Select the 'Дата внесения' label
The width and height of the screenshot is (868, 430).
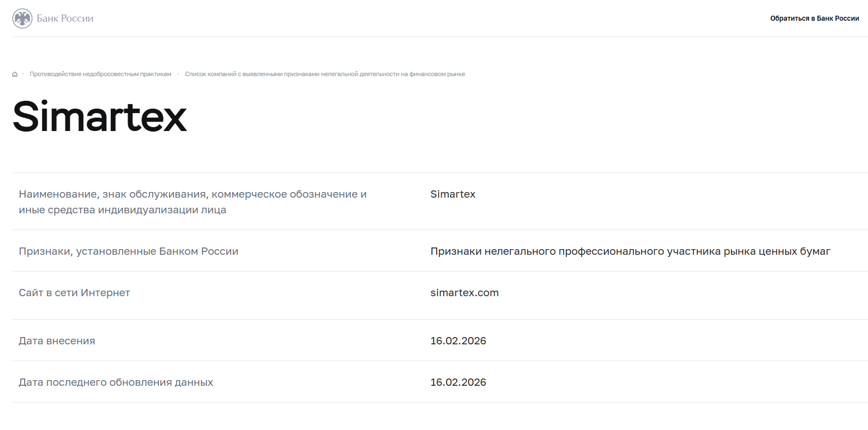[x=57, y=341]
